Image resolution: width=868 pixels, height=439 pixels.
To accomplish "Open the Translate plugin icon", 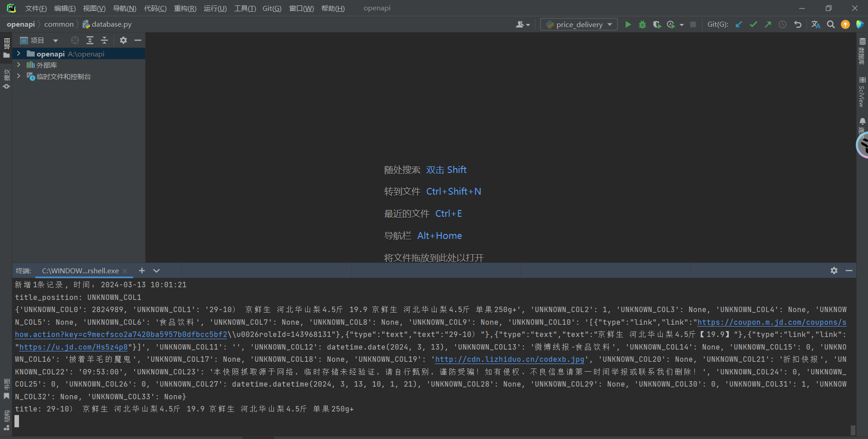I will 816,24.
